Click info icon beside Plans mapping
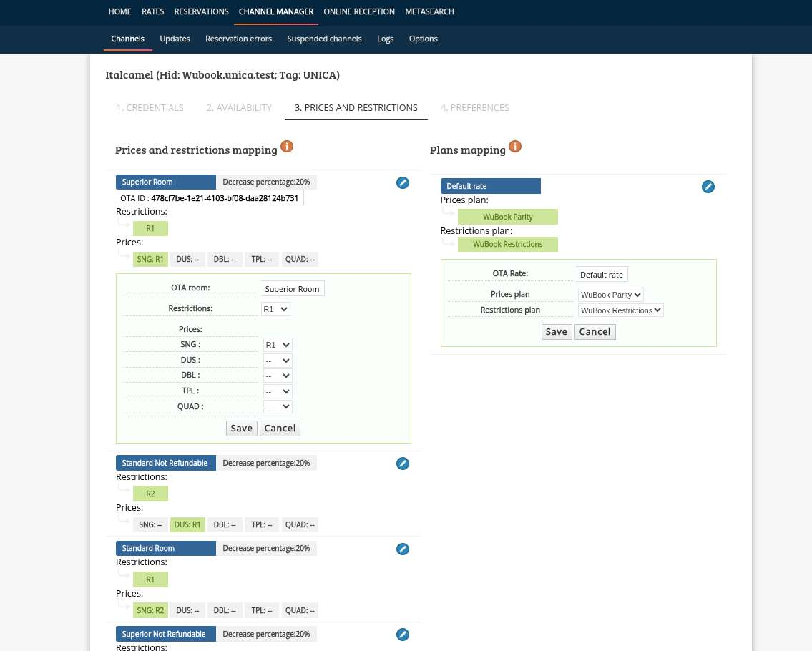 515,147
